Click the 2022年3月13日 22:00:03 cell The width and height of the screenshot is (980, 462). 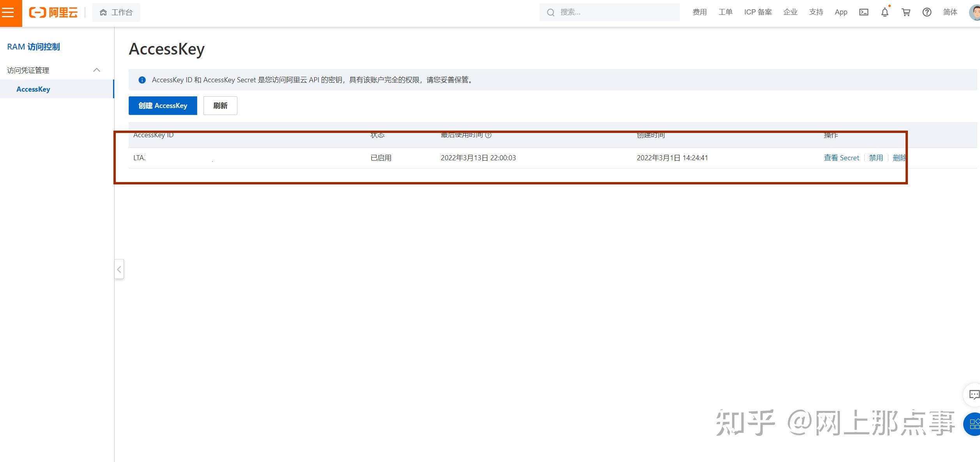[x=478, y=158]
